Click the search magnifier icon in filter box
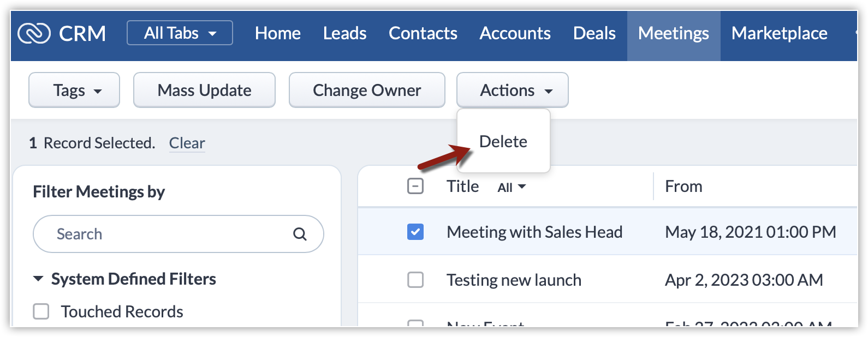 click(300, 234)
